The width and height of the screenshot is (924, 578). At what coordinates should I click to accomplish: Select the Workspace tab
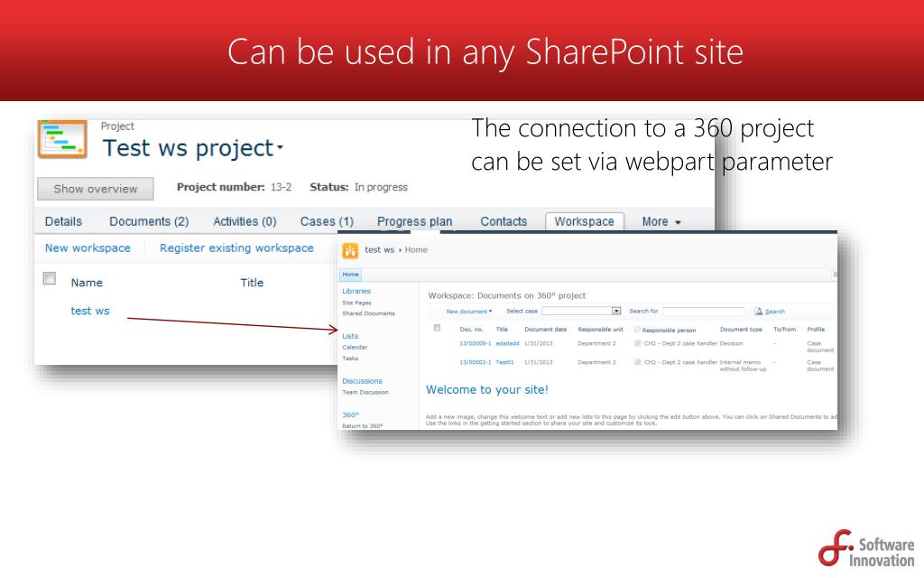[585, 222]
